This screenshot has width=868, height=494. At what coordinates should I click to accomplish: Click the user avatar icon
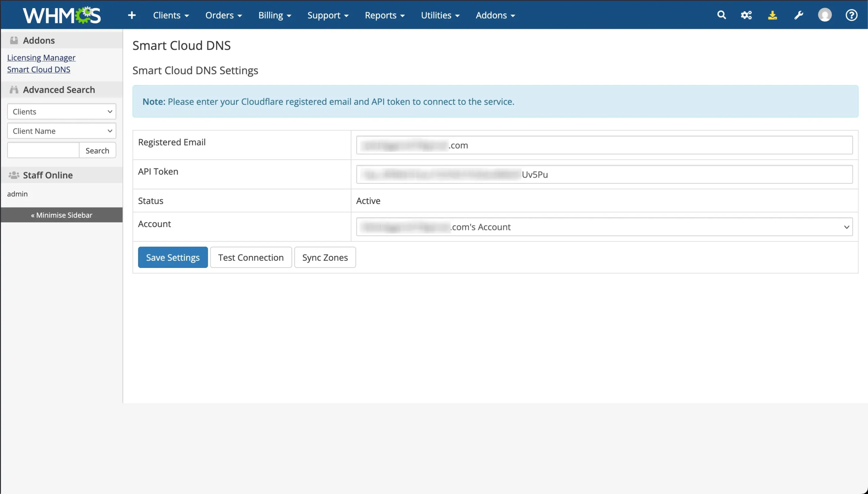[x=825, y=15]
